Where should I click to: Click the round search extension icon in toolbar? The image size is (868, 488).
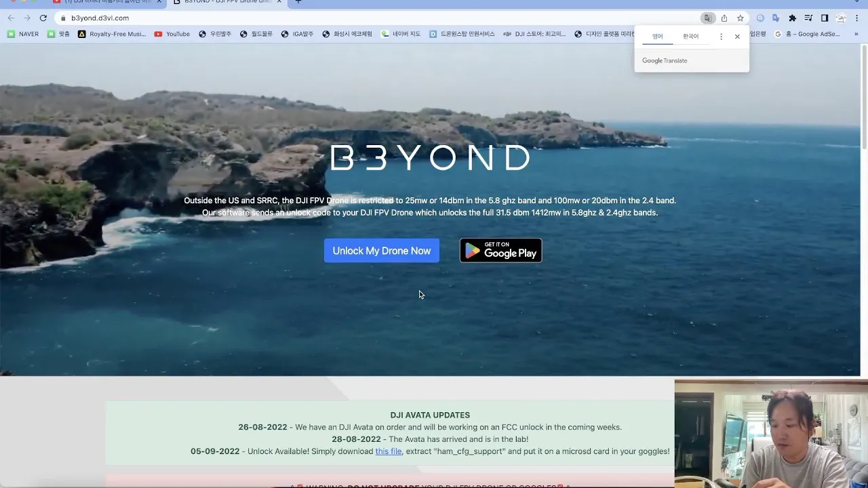760,18
